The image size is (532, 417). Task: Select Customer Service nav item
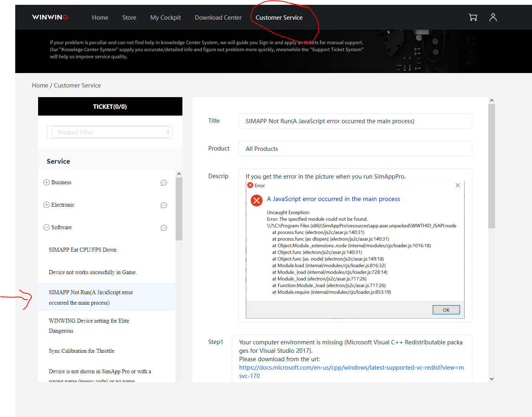tap(279, 18)
